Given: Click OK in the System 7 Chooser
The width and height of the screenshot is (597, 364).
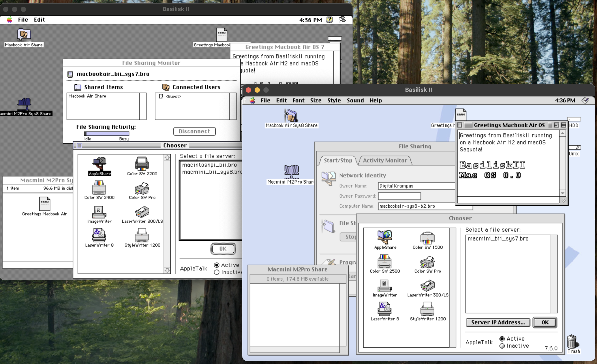Looking at the screenshot, I should click(x=223, y=249).
